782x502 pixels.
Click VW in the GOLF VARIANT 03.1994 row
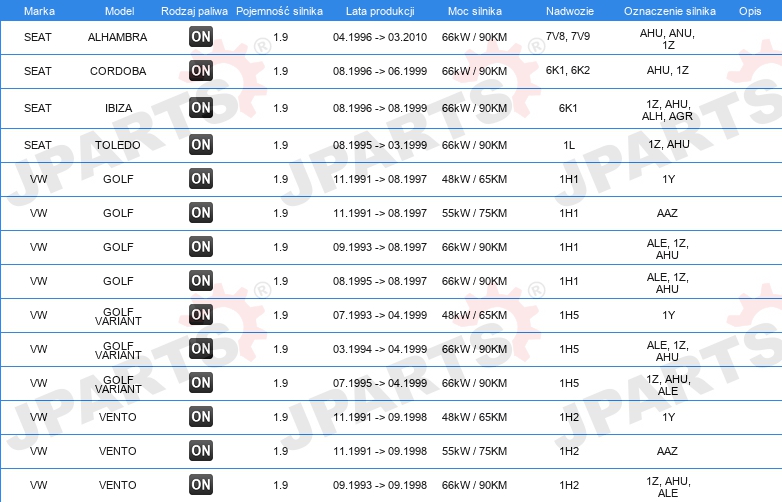click(x=38, y=349)
